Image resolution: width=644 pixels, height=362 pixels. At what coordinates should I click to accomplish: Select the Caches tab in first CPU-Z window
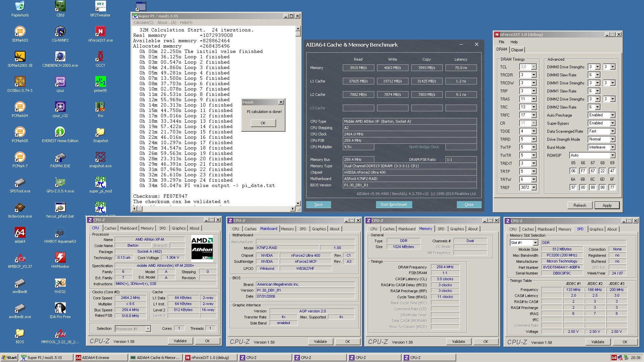click(110, 228)
